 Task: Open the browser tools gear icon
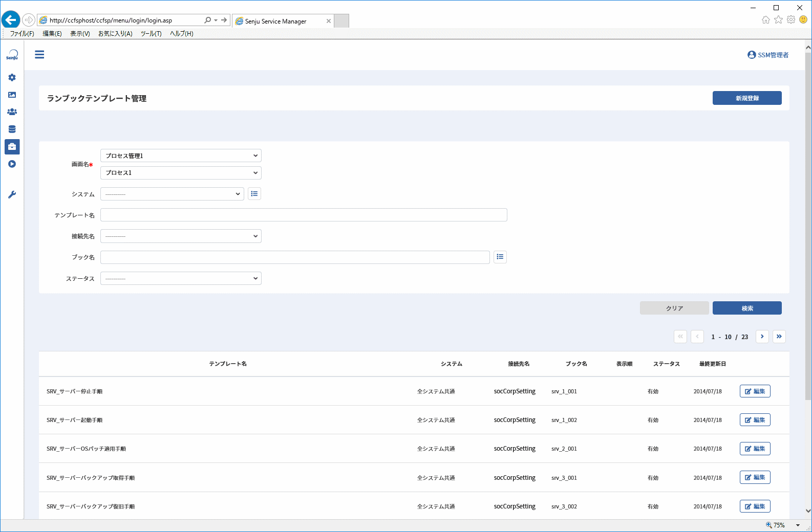[791, 19]
